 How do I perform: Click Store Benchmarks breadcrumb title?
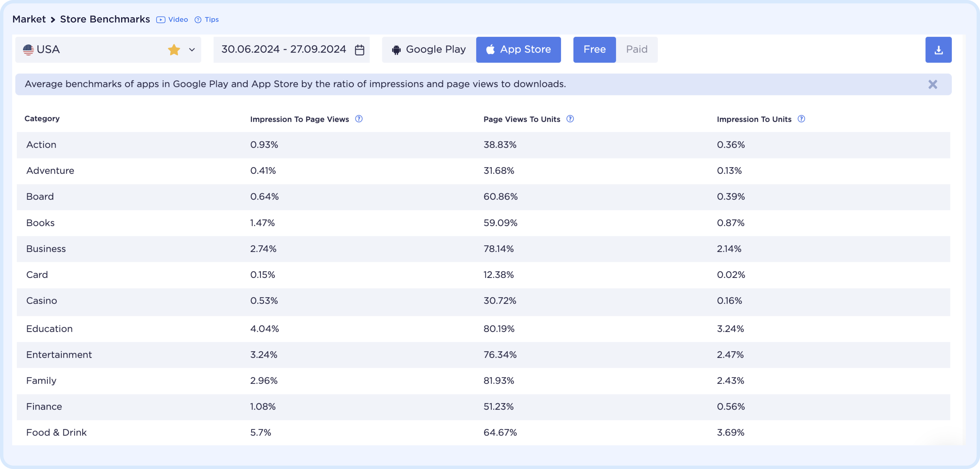point(105,19)
